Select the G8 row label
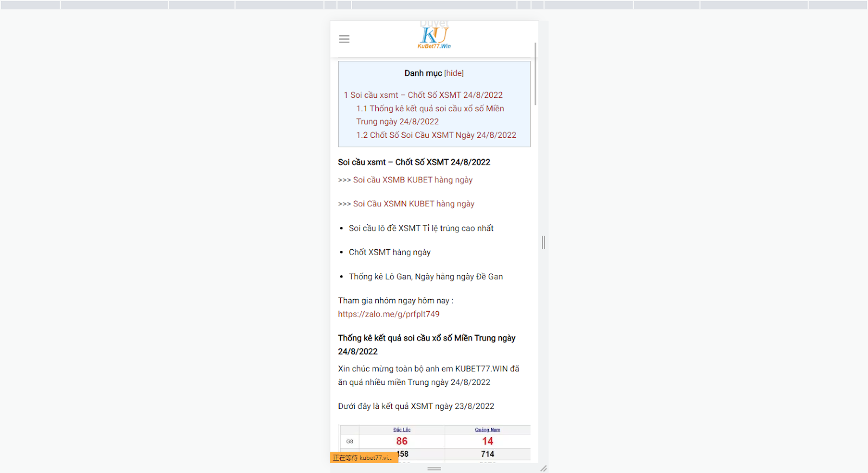 tap(350, 442)
